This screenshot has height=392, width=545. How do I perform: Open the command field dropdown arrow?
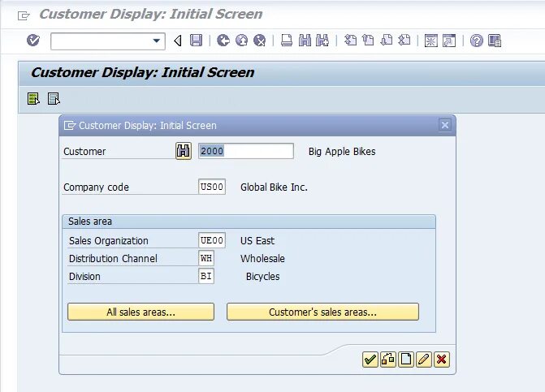click(x=157, y=41)
